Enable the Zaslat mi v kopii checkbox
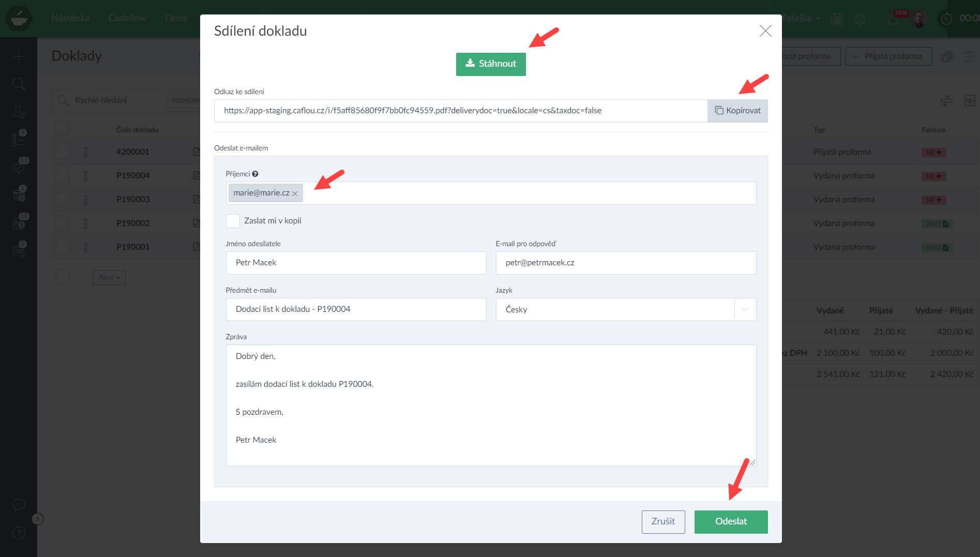Image resolution: width=980 pixels, height=557 pixels. pyautogui.click(x=233, y=221)
